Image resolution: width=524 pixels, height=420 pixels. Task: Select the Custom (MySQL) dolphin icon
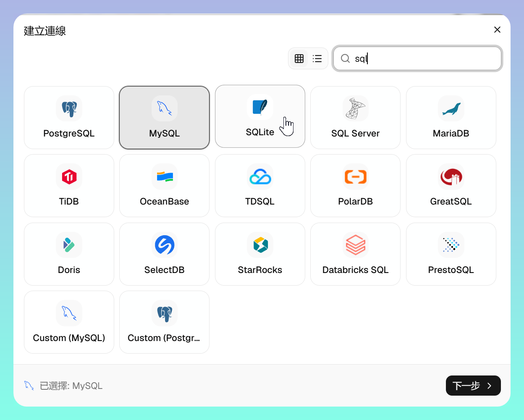pos(69,313)
